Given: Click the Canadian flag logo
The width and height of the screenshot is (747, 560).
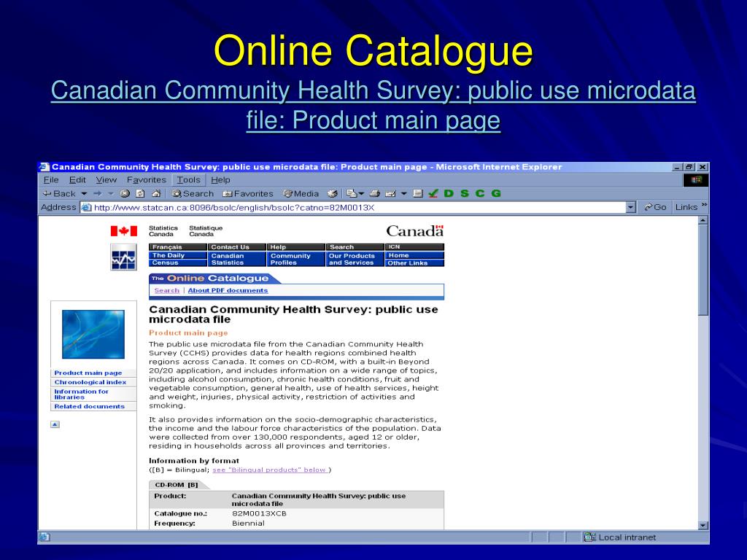Looking at the screenshot, I should pos(124,231).
